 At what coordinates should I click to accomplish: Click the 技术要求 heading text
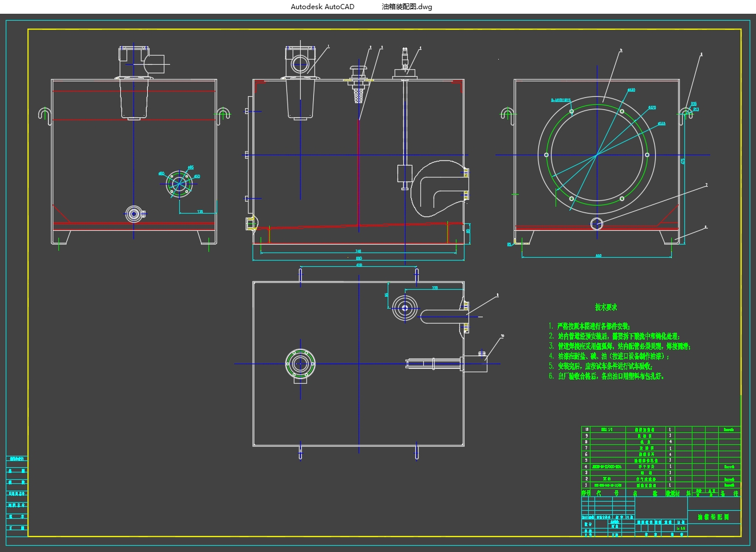606,307
